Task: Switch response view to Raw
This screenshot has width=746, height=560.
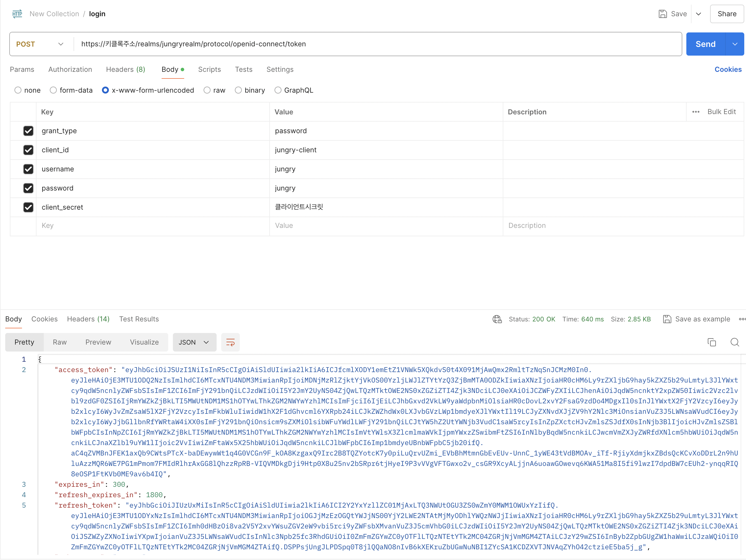Action: click(60, 343)
